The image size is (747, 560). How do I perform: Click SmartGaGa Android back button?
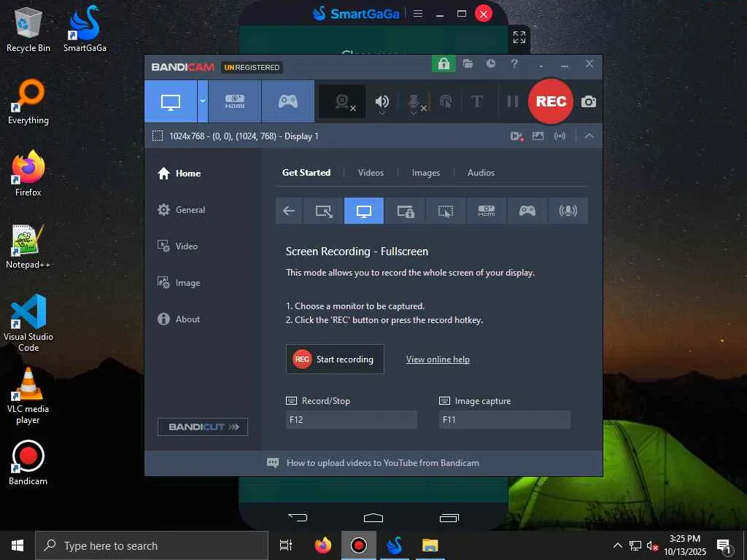(x=298, y=517)
